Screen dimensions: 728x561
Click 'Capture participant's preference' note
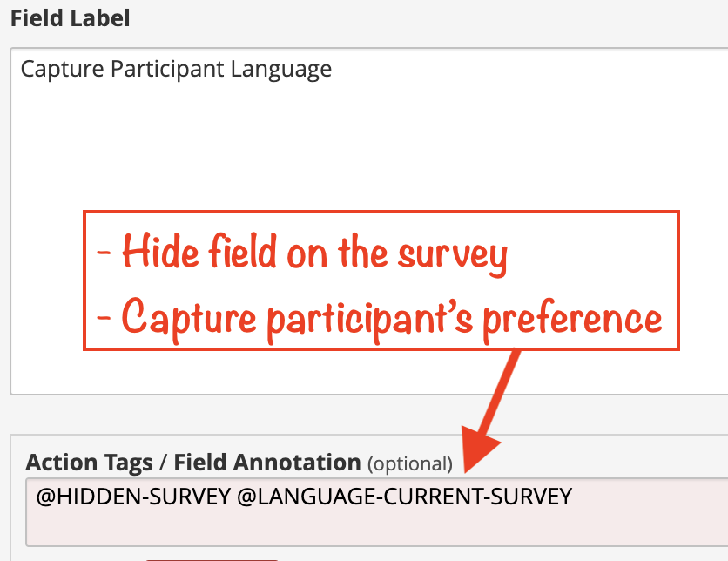tap(379, 320)
